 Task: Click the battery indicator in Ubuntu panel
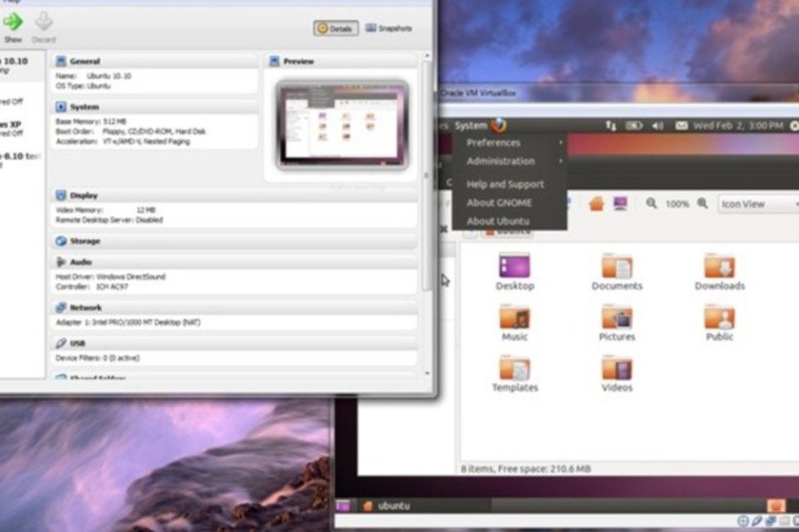pyautogui.click(x=634, y=125)
